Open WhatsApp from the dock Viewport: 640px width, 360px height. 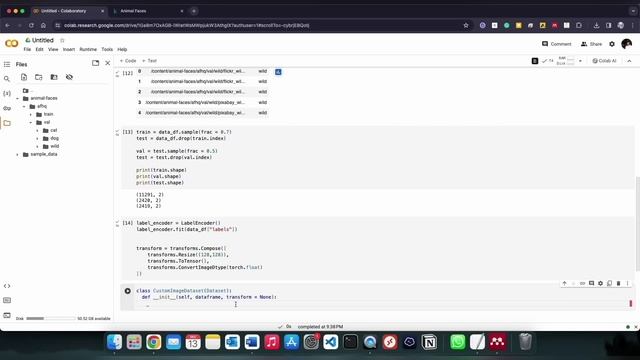458,342
